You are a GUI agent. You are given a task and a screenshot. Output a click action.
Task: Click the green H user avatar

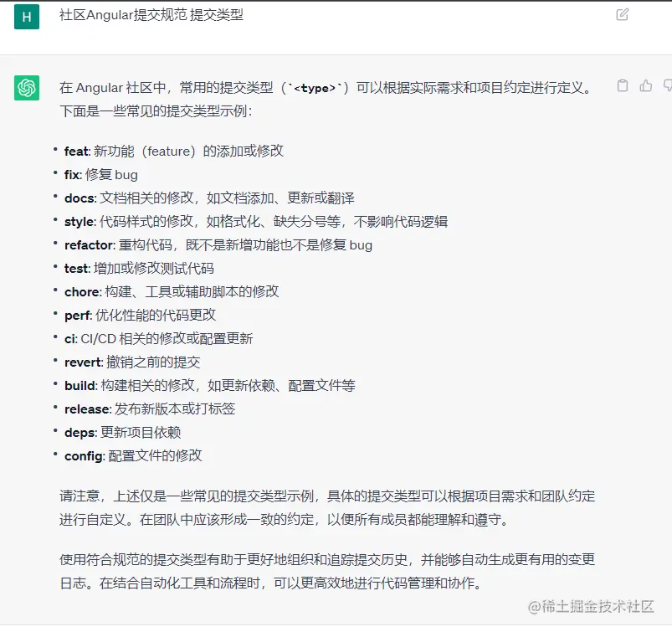click(27, 17)
